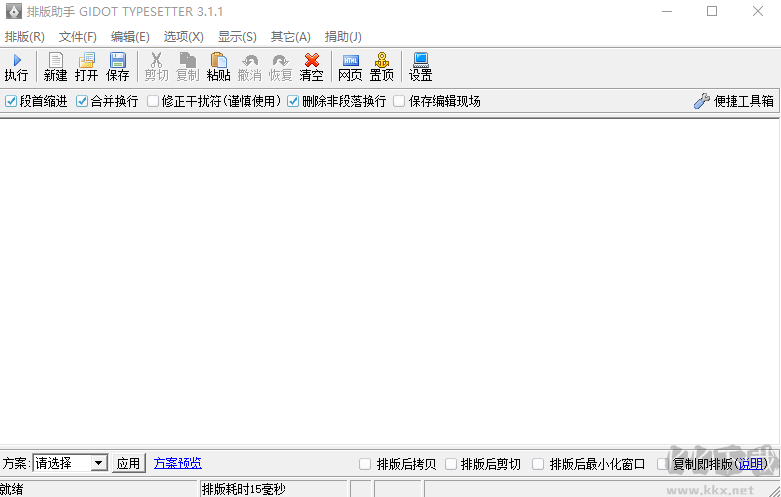Image resolution: width=781 pixels, height=497 pixels.
Task: Clear all text with 清空 icon
Action: (x=312, y=67)
